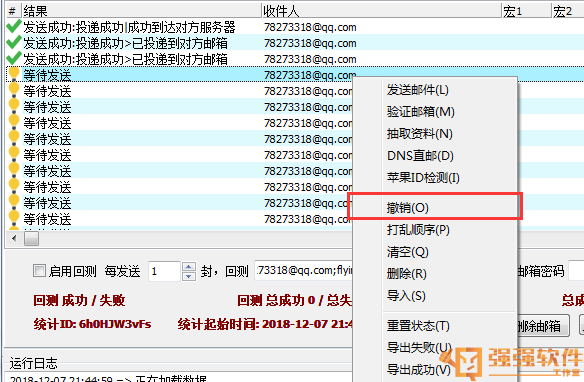Choose 验证邮箱(M) from the context menu
The width and height of the screenshot is (584, 382).
coord(420,112)
